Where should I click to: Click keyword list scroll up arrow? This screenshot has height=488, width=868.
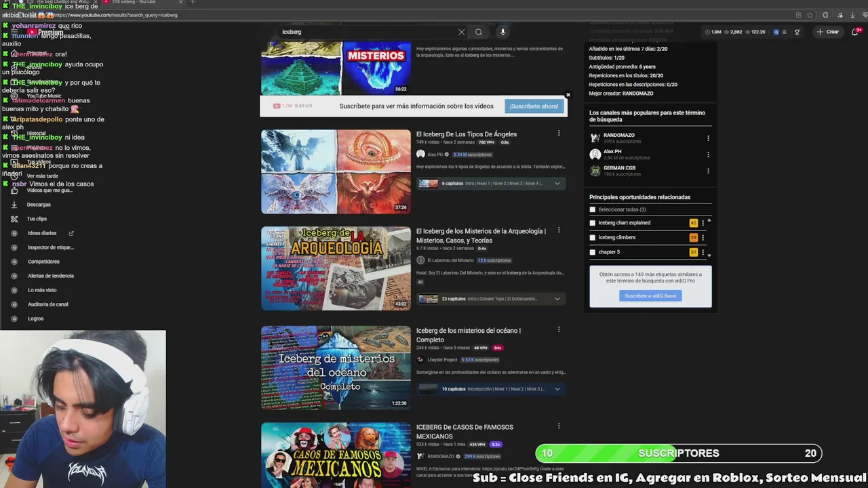[x=709, y=220]
